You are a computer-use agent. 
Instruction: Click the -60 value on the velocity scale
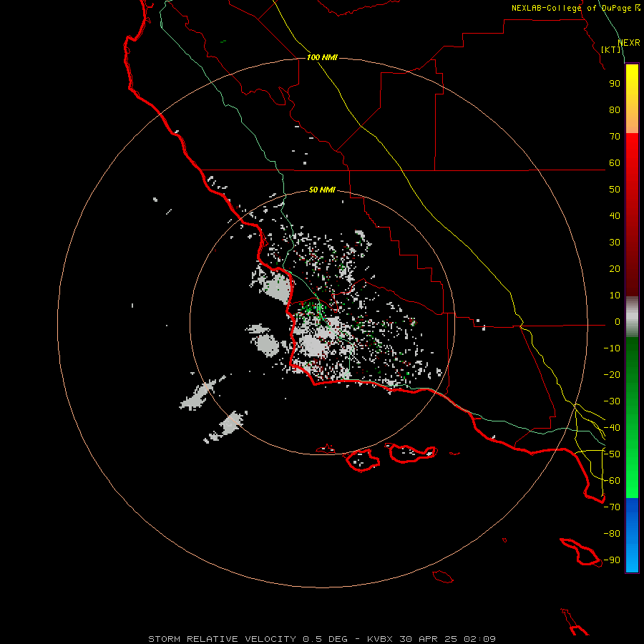[612, 481]
